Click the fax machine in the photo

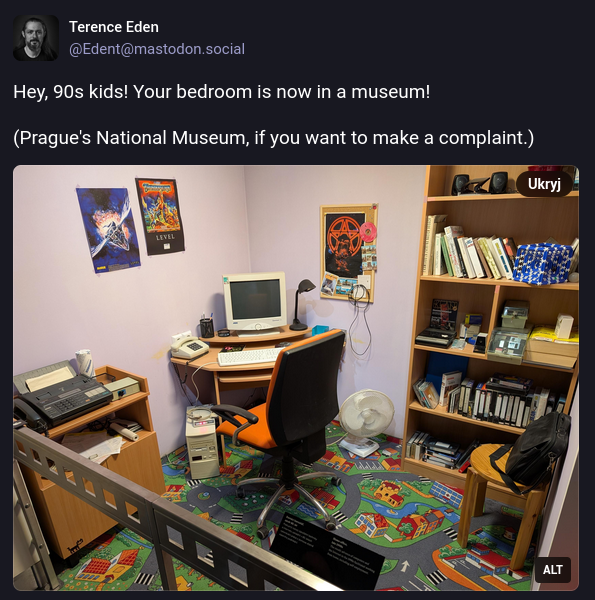coord(61,394)
